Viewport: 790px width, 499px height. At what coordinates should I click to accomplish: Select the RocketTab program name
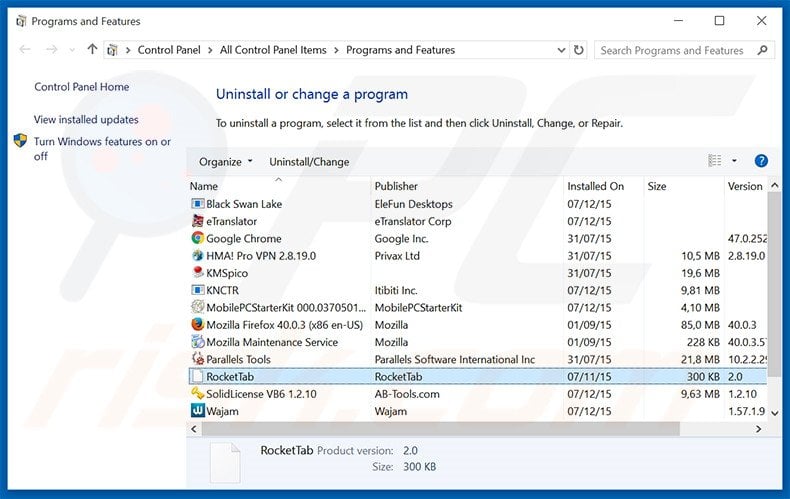coord(230,377)
